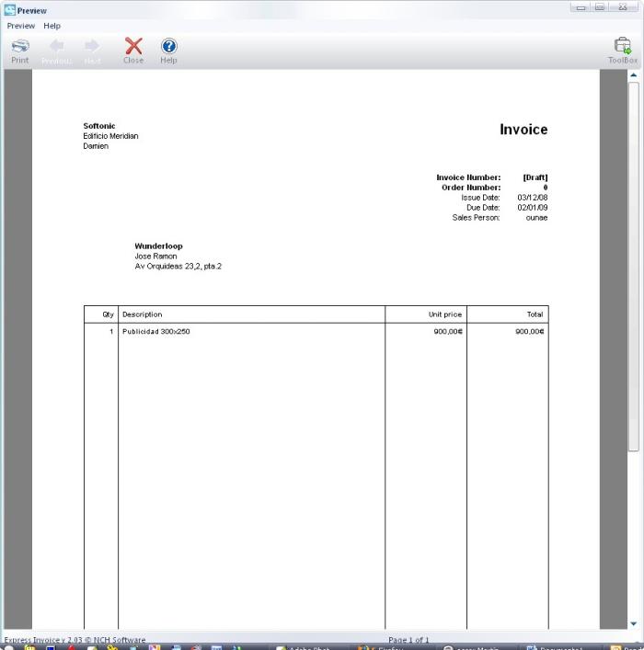644x650 pixels.
Task: Click the Invoice Number label
Action: [x=468, y=177]
